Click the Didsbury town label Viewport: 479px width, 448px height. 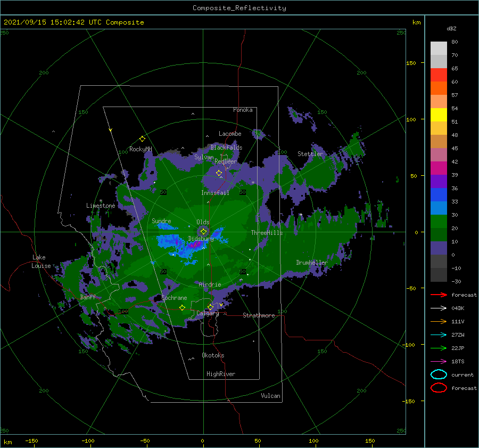point(201,239)
